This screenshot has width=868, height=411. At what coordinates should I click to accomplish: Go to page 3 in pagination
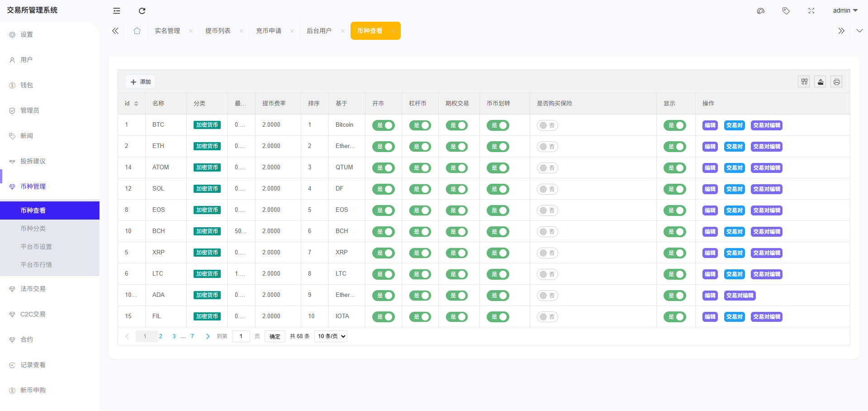pos(174,336)
